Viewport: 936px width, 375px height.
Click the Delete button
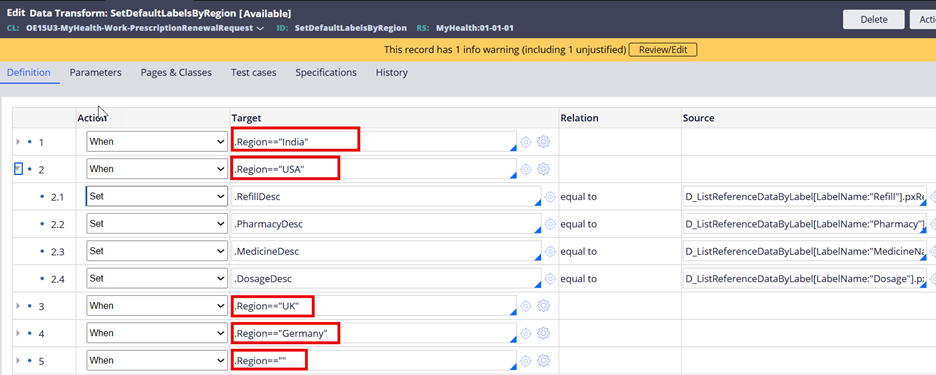click(x=874, y=19)
